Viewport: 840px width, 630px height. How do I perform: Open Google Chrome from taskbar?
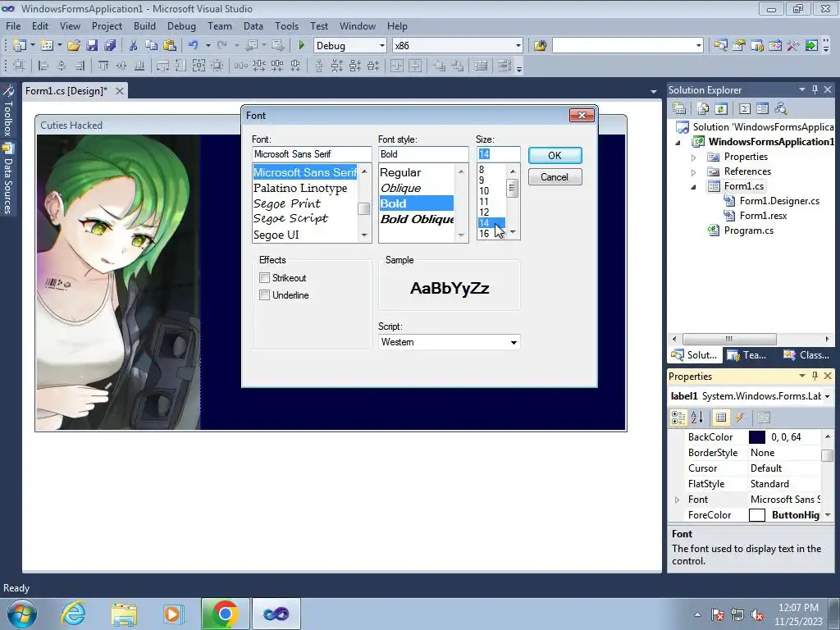[x=225, y=614]
